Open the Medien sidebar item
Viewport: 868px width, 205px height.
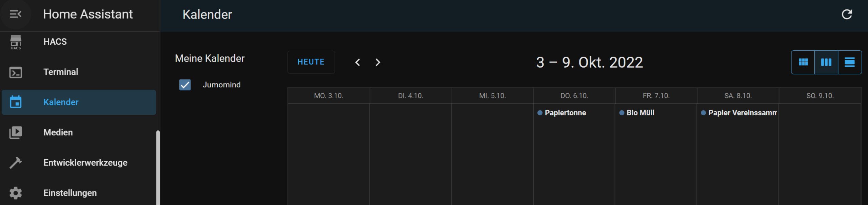(x=58, y=132)
